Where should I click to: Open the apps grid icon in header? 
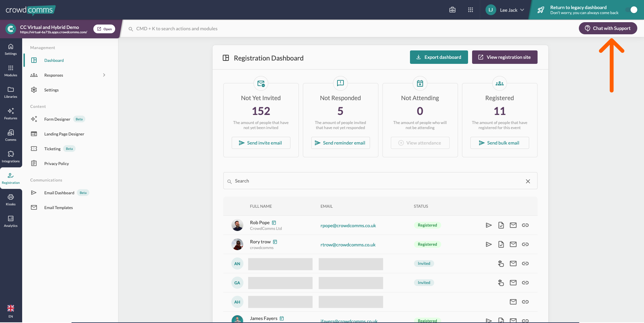coord(470,10)
